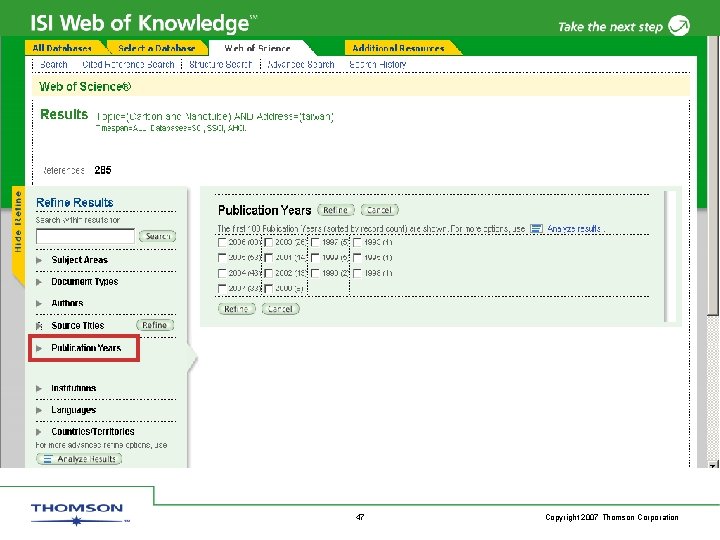Click the page scroll-down arrow
The height and width of the screenshot is (540, 720).
coord(713,464)
